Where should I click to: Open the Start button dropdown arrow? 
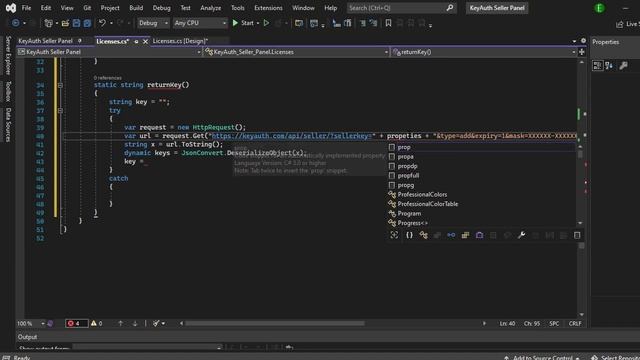pos(258,23)
